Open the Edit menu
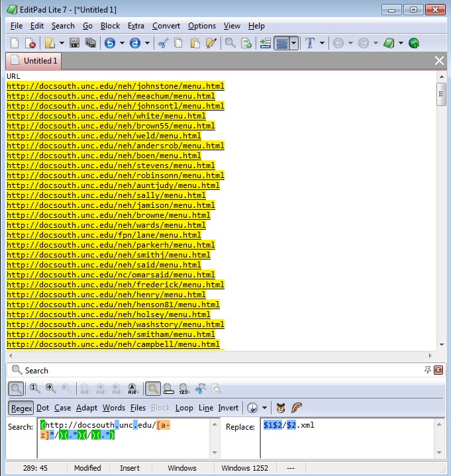Image resolution: width=451 pixels, height=476 pixels. (x=36, y=26)
